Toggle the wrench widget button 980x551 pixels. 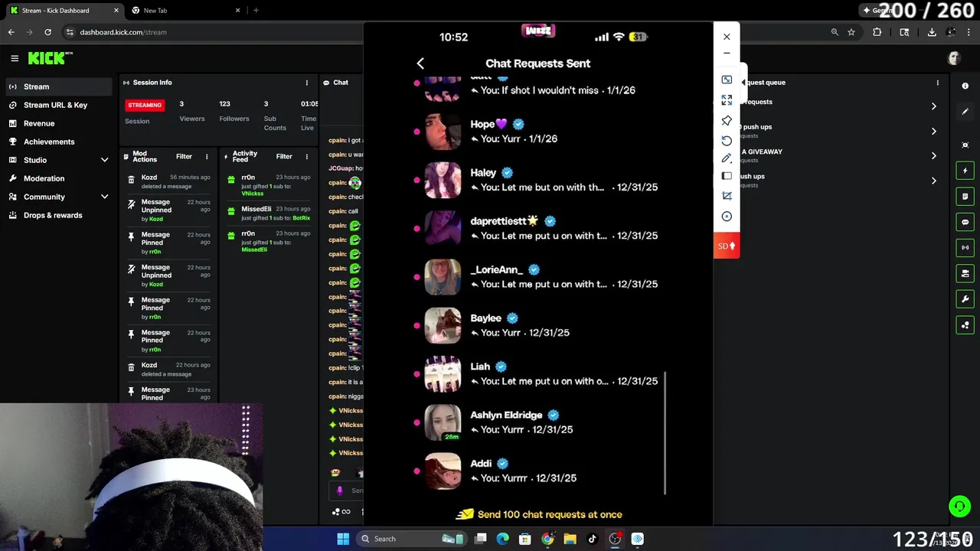click(965, 299)
